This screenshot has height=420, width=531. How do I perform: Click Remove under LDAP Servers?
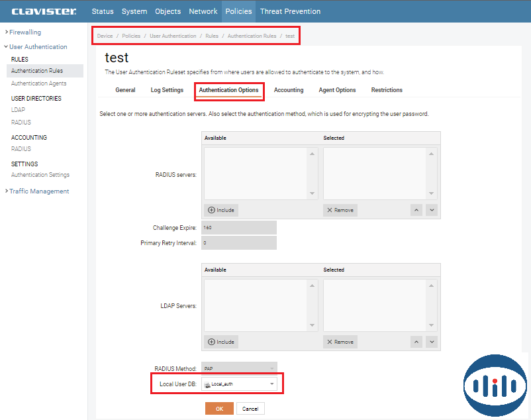point(340,342)
